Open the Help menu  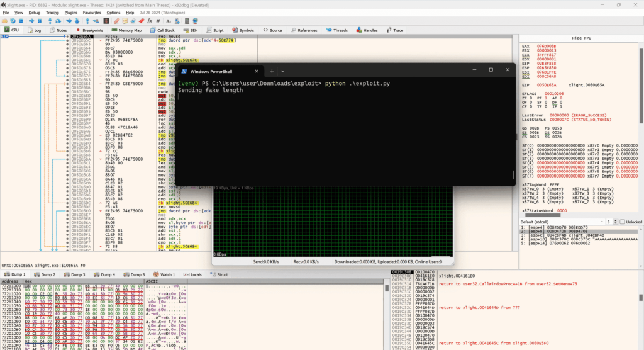coord(130,13)
